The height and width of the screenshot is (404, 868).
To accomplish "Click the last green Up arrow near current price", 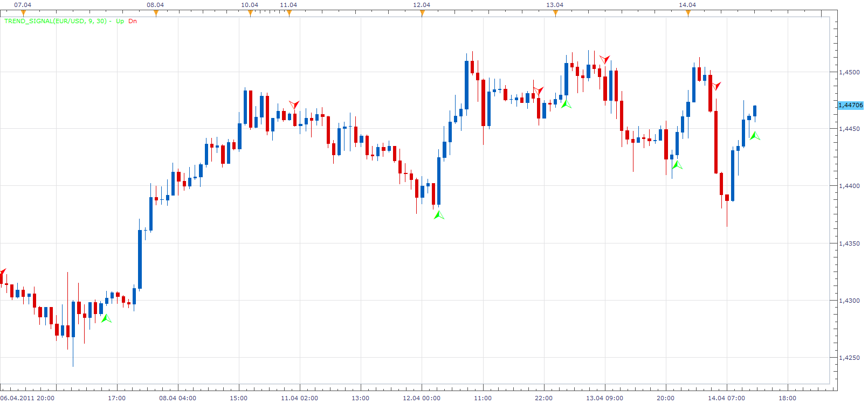I will (x=755, y=136).
